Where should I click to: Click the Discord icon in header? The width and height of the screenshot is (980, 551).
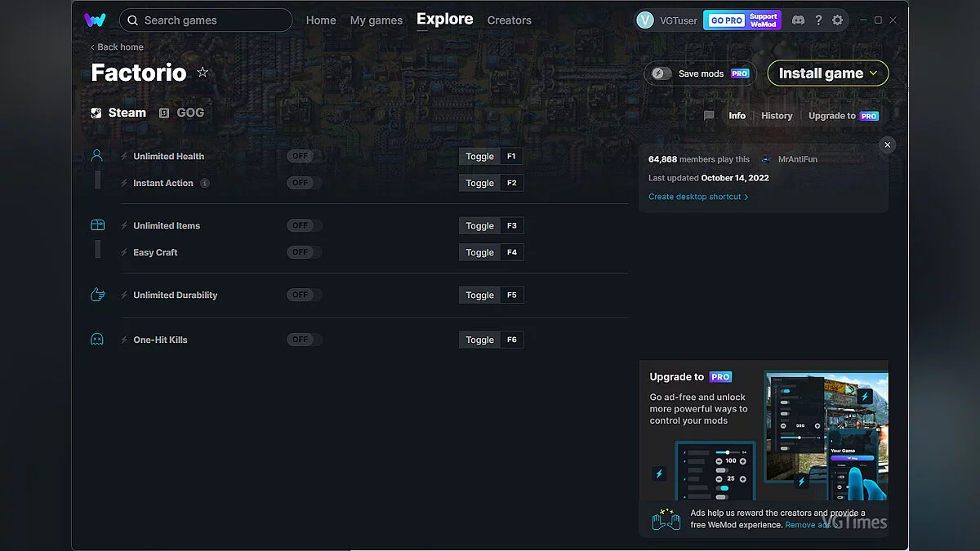(798, 20)
